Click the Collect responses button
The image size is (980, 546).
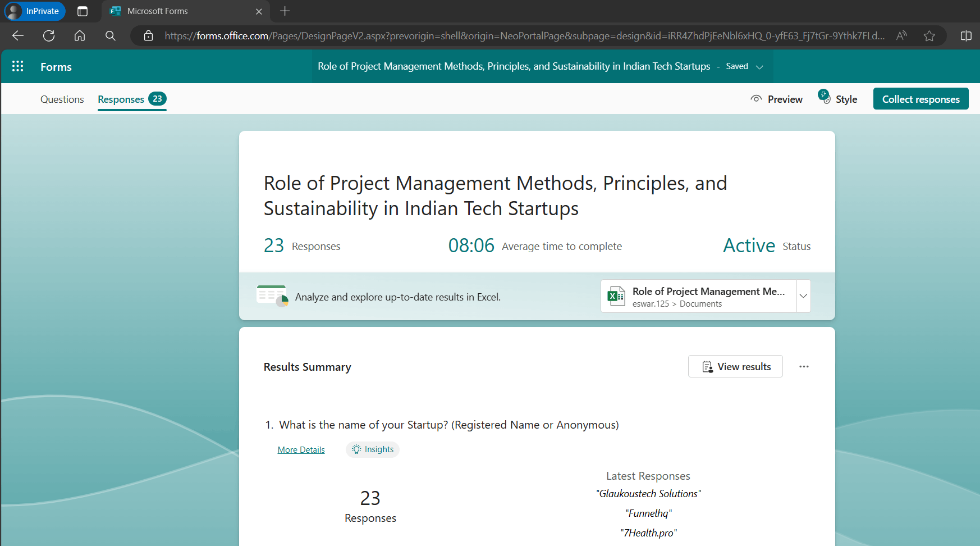[x=921, y=99]
